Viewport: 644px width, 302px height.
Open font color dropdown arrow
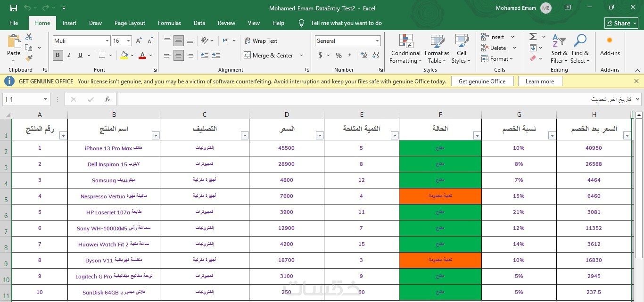[x=150, y=55]
